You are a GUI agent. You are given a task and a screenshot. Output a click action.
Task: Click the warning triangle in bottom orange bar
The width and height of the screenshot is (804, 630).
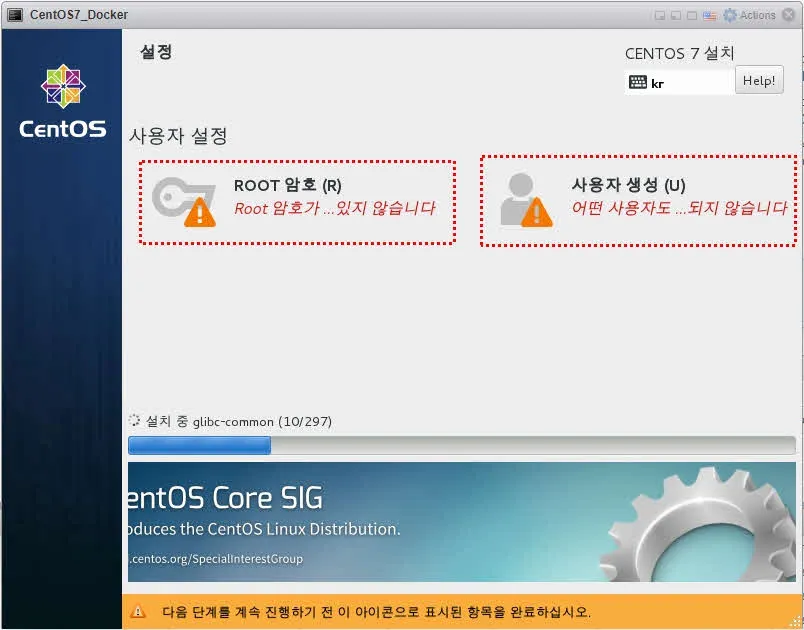click(138, 612)
